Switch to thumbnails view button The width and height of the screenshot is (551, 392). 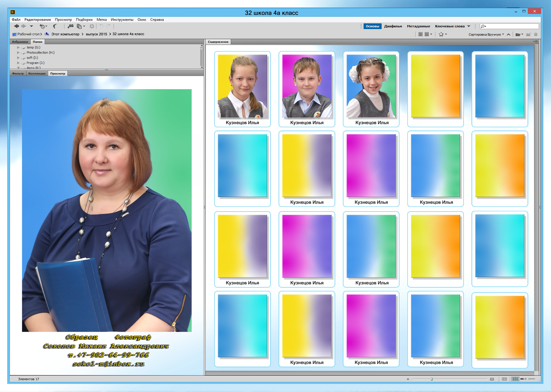click(x=515, y=379)
